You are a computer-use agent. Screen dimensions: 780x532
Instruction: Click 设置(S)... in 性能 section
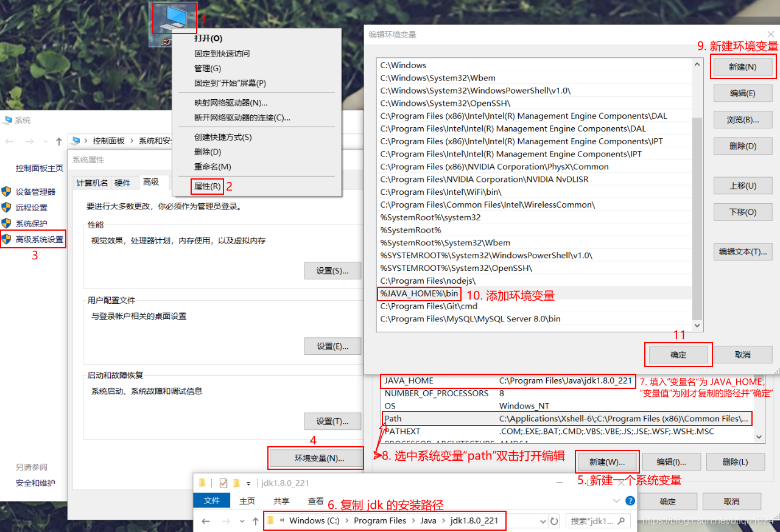pyautogui.click(x=332, y=270)
